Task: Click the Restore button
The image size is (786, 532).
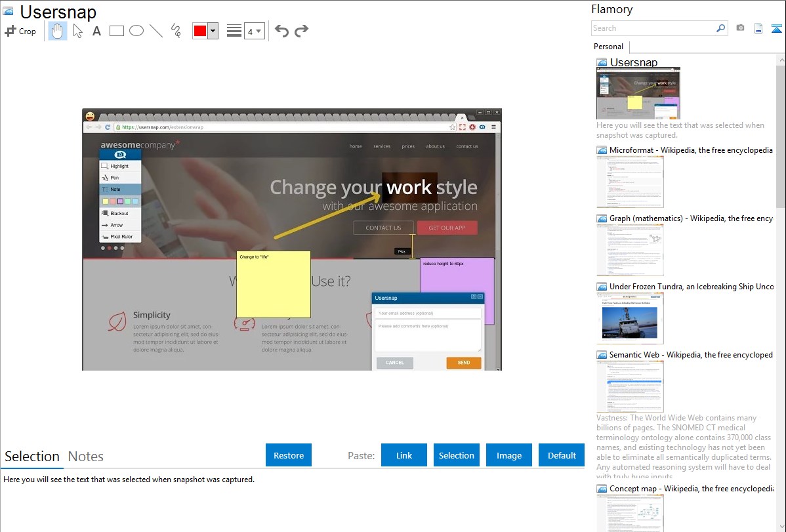Action: 289,455
